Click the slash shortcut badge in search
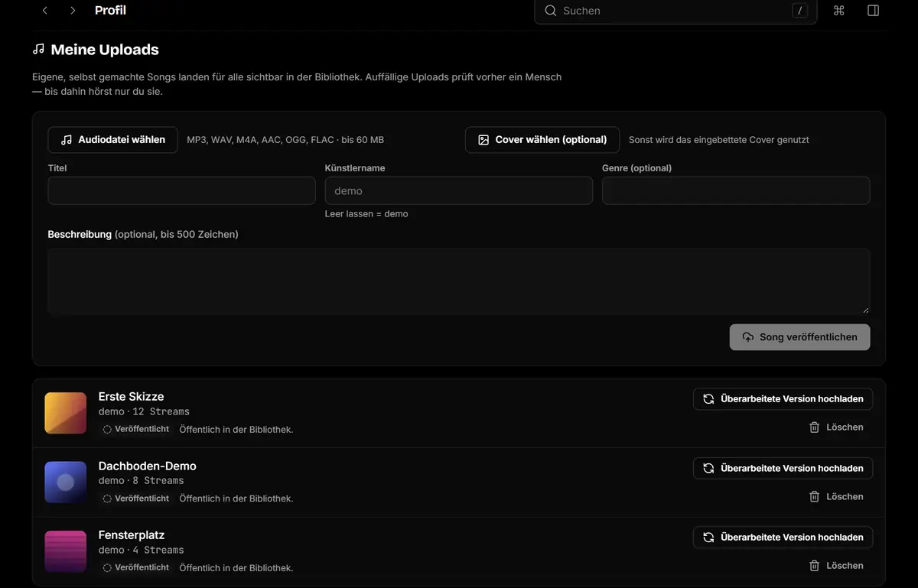918x588 pixels. (799, 11)
